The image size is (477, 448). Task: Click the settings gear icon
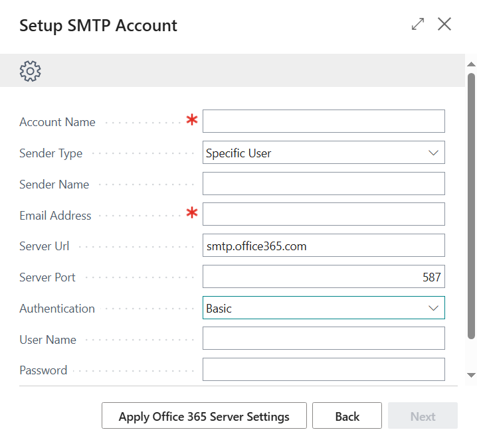click(x=30, y=71)
